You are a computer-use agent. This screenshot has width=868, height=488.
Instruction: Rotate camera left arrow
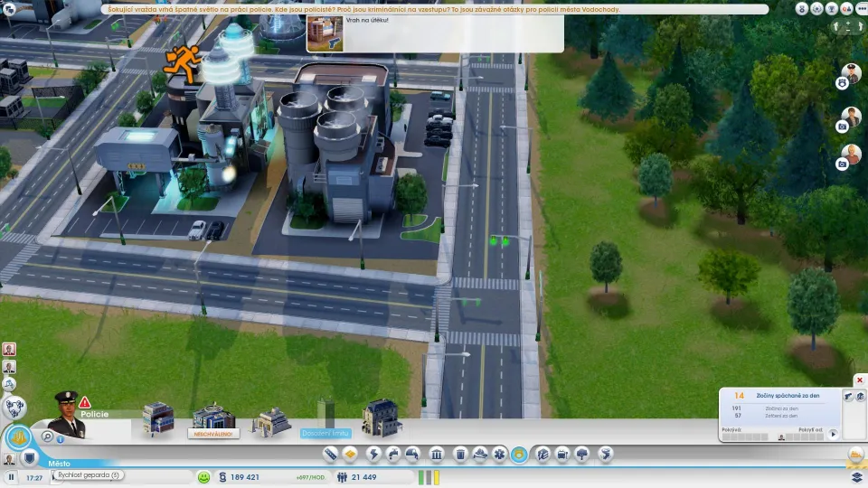(835, 26)
